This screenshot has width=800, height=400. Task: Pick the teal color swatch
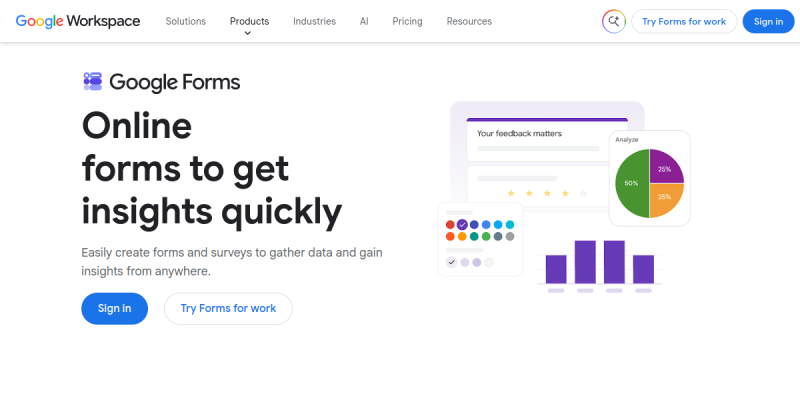coord(474,236)
